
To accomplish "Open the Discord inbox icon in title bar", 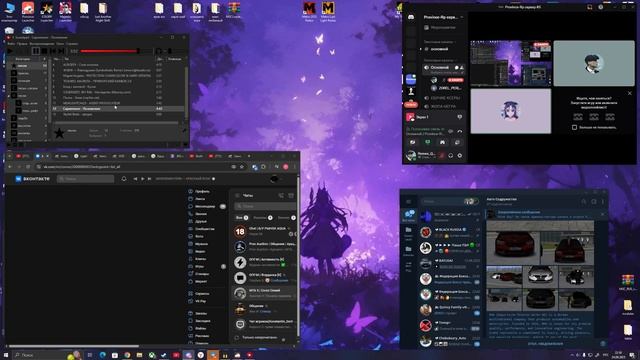I will [589, 7].
